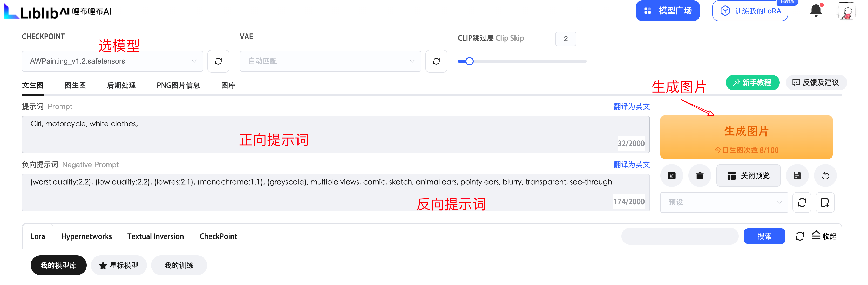Open the Textual Inversion tab
Screen dimensions: 868x285
point(155,236)
